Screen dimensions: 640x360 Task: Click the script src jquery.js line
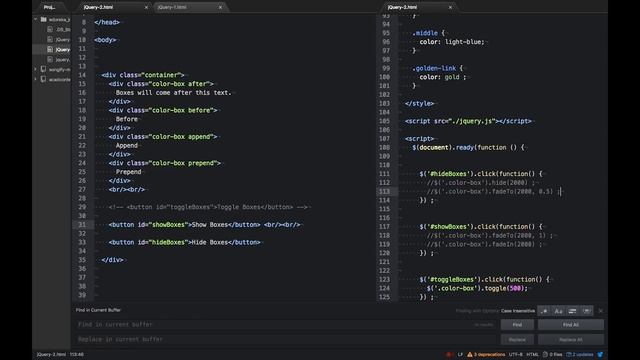[x=469, y=121]
